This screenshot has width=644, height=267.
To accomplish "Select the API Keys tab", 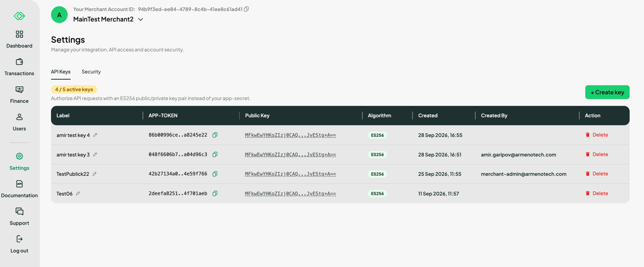I will coord(61,72).
